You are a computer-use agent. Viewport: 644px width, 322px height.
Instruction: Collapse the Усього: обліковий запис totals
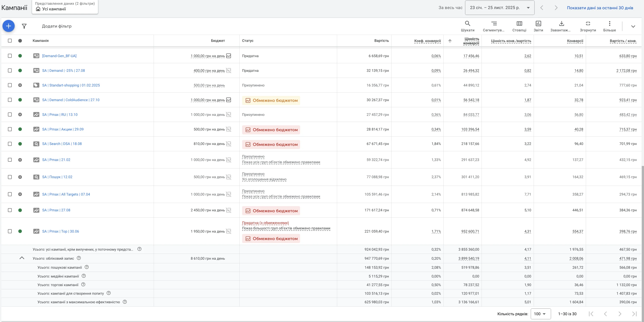pos(22,258)
